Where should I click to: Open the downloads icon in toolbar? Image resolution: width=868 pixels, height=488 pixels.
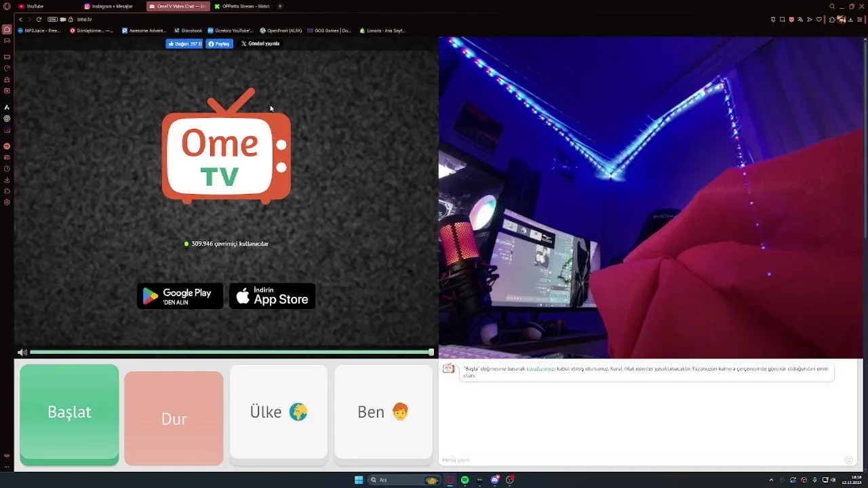click(x=850, y=20)
